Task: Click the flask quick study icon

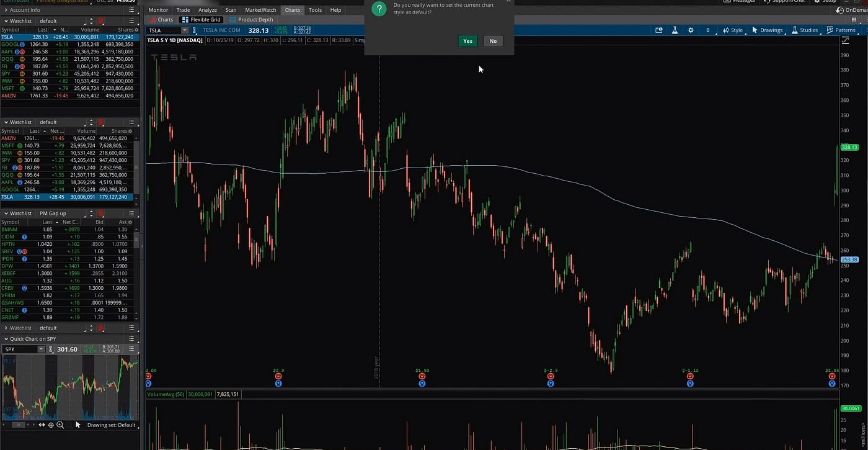Action: pyautogui.click(x=675, y=30)
